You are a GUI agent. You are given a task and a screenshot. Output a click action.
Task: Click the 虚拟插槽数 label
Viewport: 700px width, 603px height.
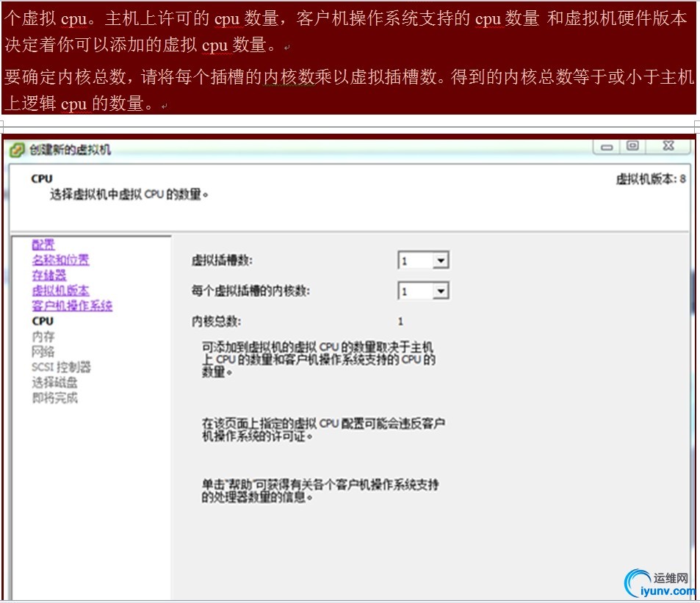[x=222, y=260]
